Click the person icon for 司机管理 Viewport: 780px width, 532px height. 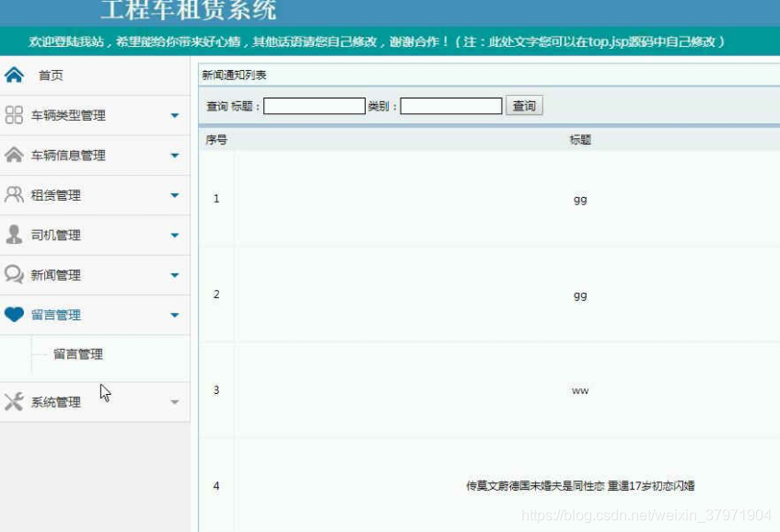point(14,234)
